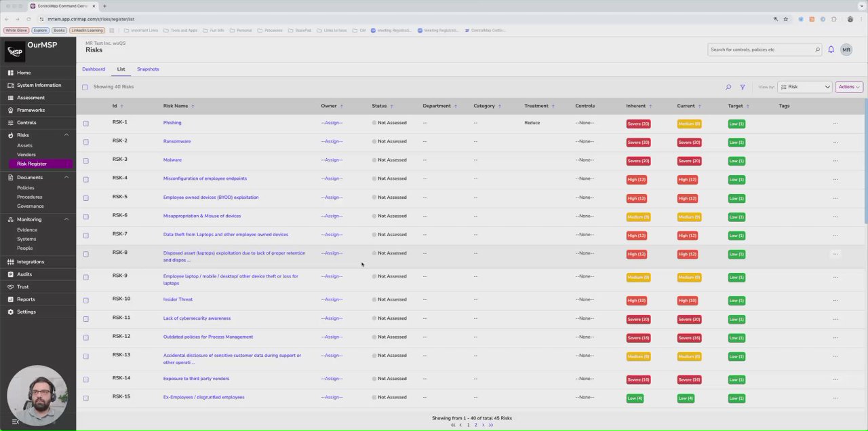Switch to the Dashboard tab
This screenshot has width=868, height=431.
[x=94, y=69]
